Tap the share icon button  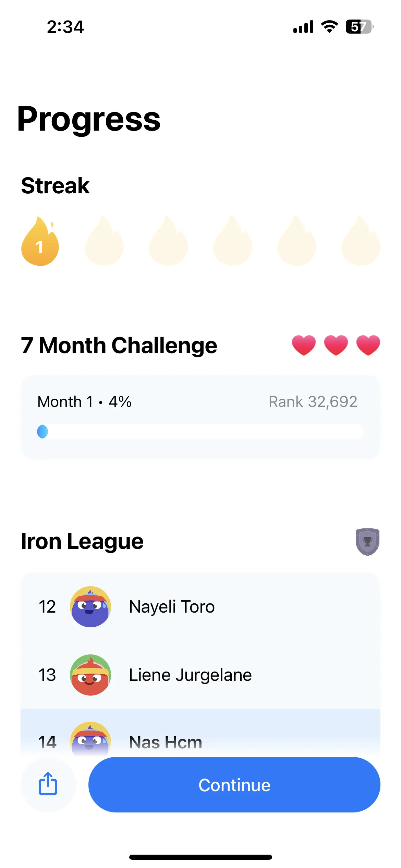coord(48,784)
